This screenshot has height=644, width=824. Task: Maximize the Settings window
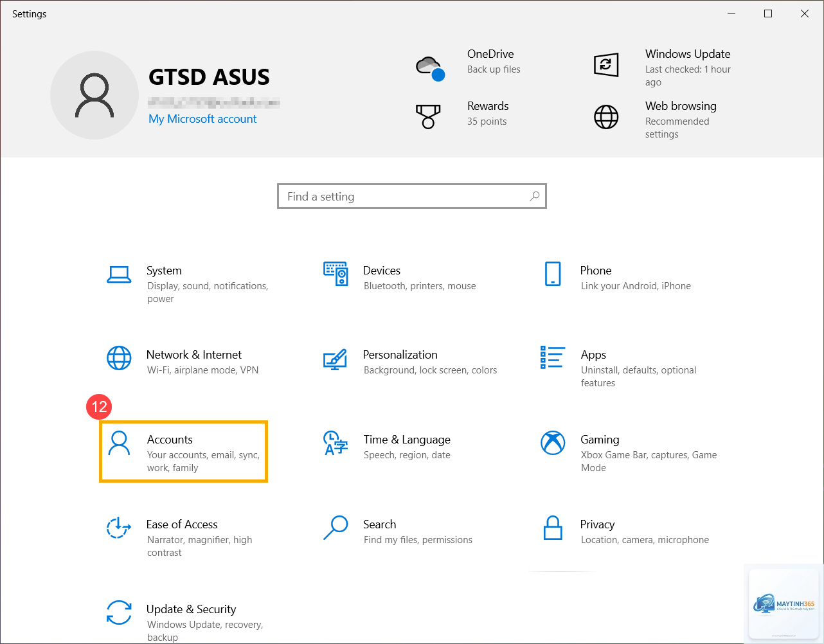[768, 13]
